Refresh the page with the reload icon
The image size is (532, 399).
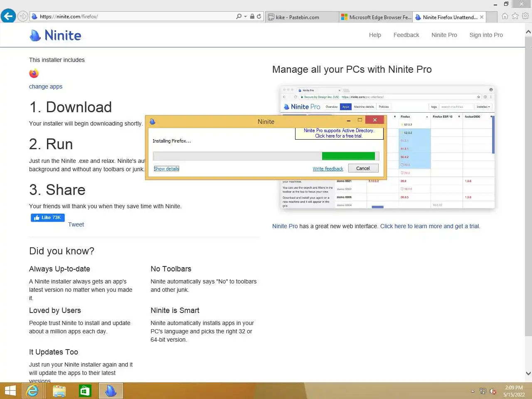tap(259, 17)
